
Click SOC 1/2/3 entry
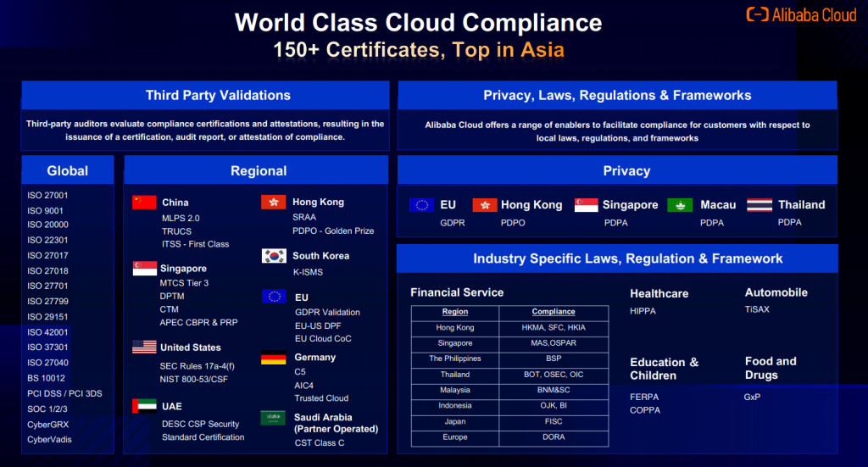coord(47,409)
